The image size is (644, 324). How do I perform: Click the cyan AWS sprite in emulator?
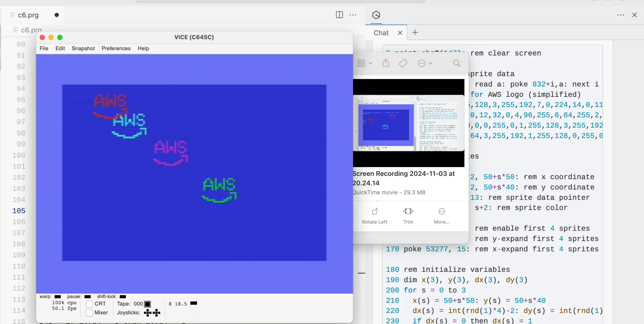pyautogui.click(x=129, y=126)
